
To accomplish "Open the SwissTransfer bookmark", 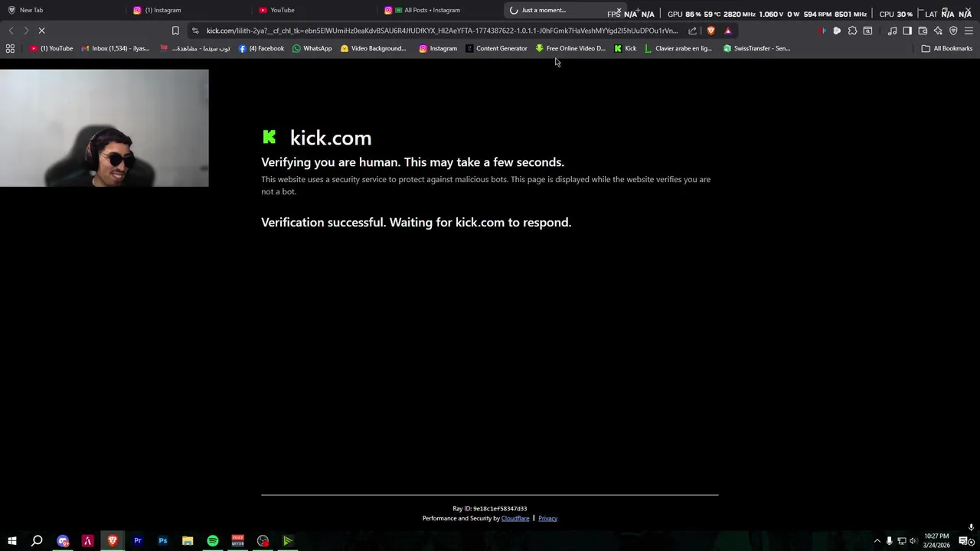I will point(756,48).
